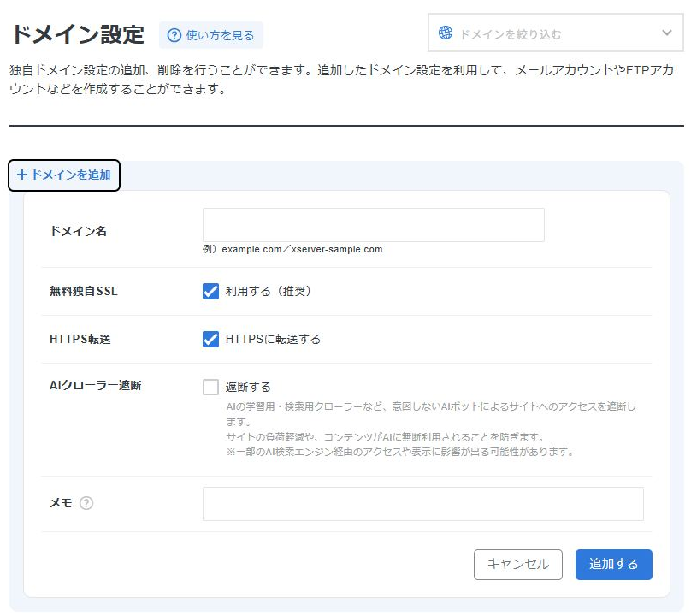This screenshot has height=616, width=691.
Task: Click the globe icon in the domain filter
Action: tap(446, 33)
